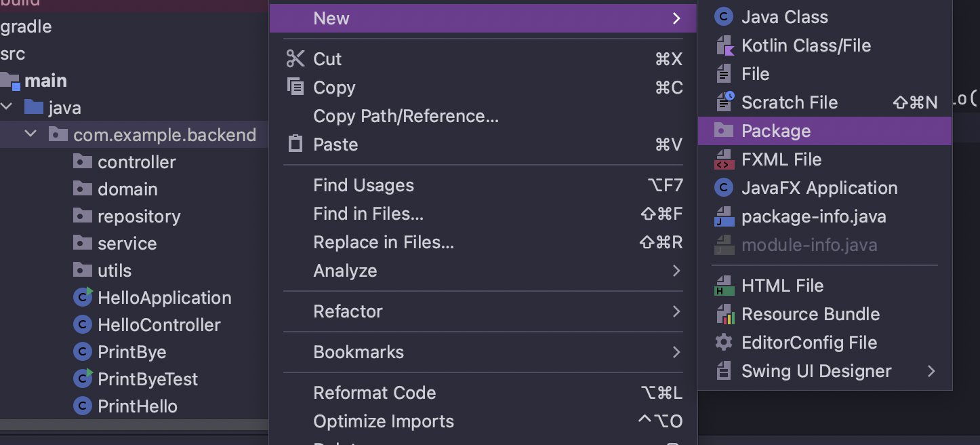Open EditorConfig File gear icon

pyautogui.click(x=724, y=343)
